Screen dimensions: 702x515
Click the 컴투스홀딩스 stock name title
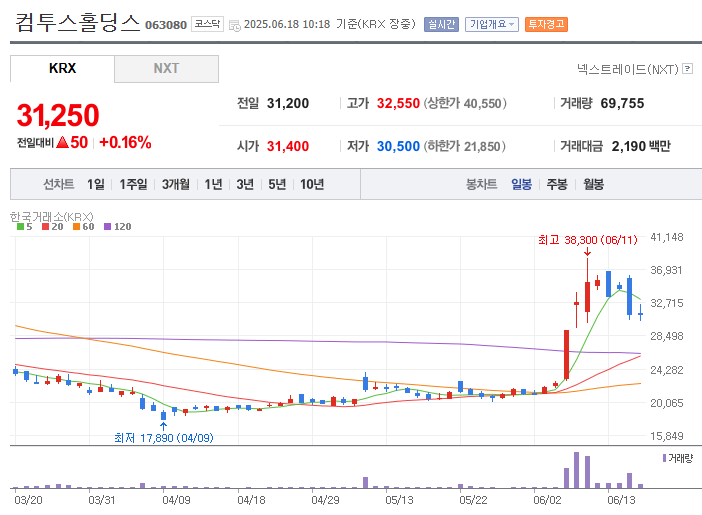[78, 22]
